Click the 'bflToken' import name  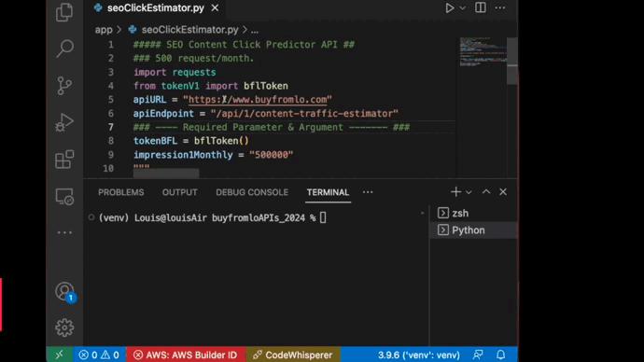(266, 86)
